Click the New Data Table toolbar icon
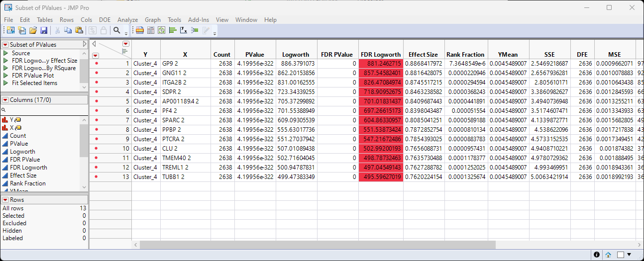Viewport: 644px width, 261px height. [10, 30]
